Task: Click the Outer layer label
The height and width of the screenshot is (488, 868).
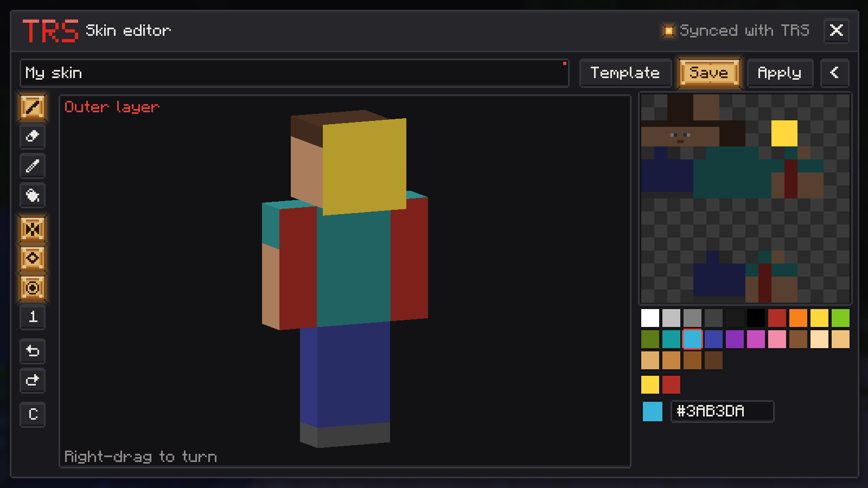Action: pos(112,107)
